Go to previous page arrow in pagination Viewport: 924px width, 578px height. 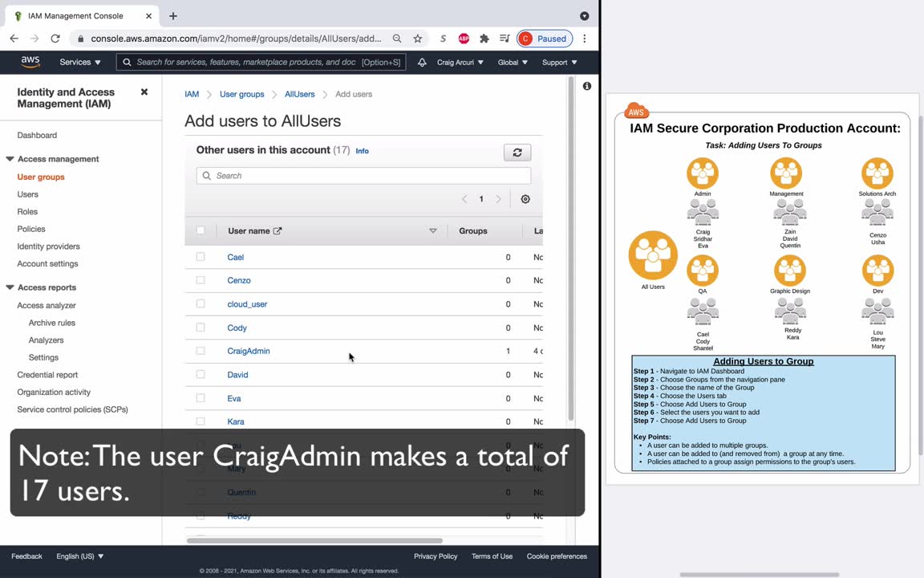(464, 199)
